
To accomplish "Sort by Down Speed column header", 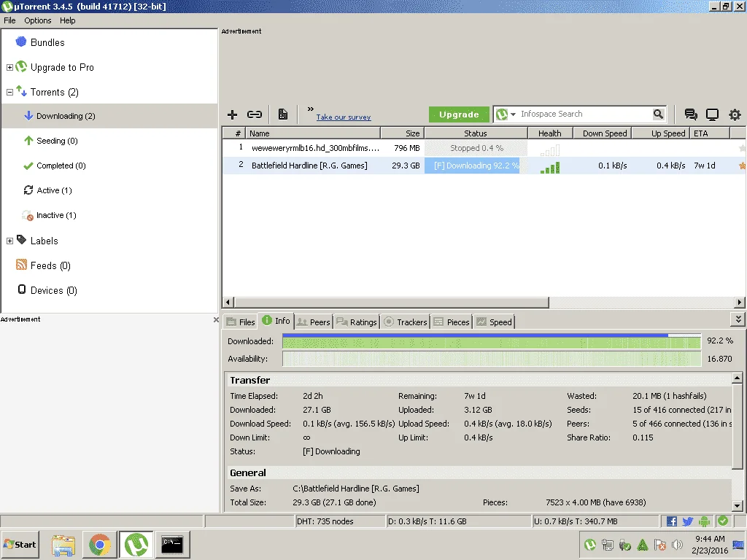I will coord(602,133).
